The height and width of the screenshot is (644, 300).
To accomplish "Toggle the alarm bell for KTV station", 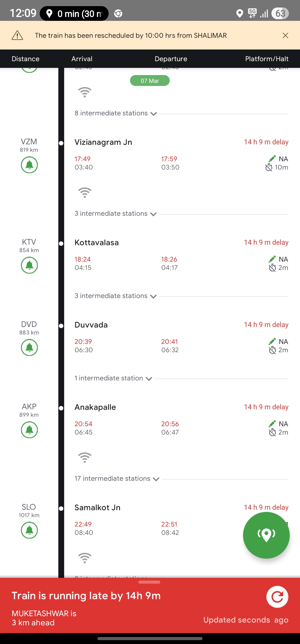I will [x=29, y=265].
